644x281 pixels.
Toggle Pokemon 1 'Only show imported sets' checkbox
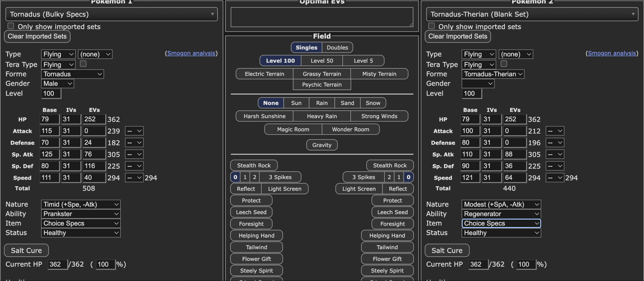[11, 26]
